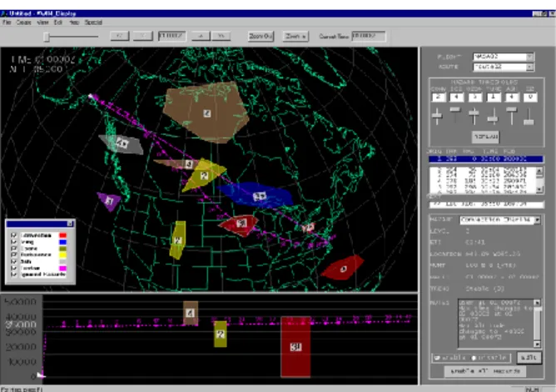The image size is (556, 392).
Task: Select the enable radio button
Action: coord(437,358)
